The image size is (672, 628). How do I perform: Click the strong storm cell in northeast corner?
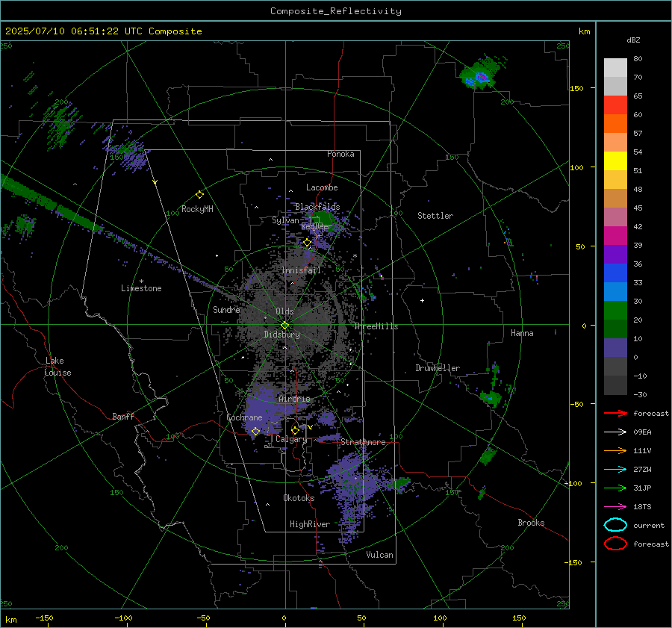482,75
